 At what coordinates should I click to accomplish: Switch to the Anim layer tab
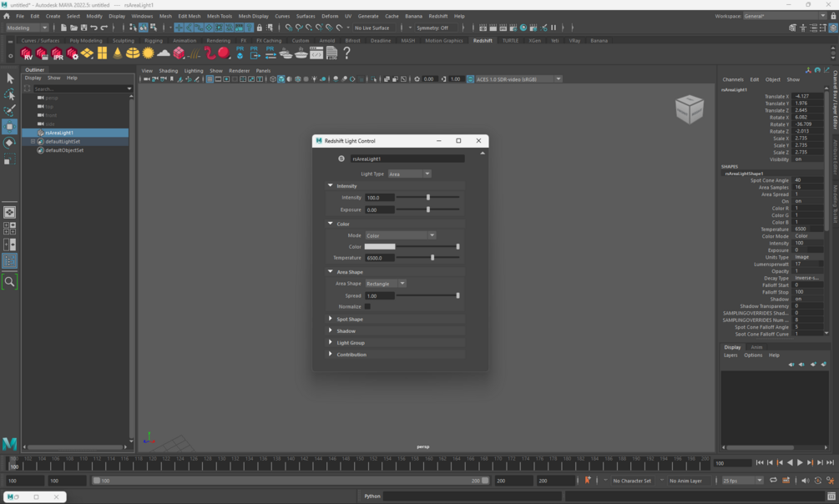(756, 347)
